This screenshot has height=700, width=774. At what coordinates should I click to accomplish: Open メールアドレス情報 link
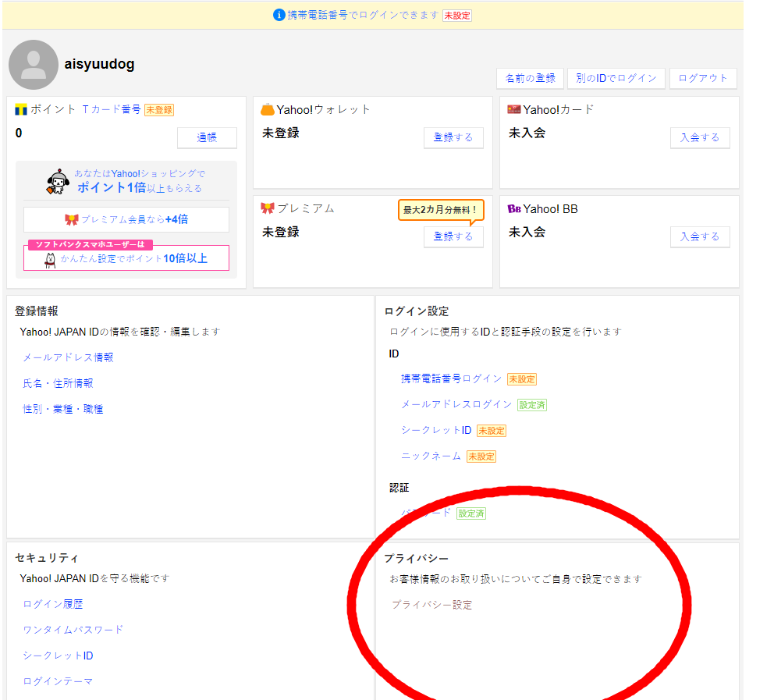(x=68, y=357)
